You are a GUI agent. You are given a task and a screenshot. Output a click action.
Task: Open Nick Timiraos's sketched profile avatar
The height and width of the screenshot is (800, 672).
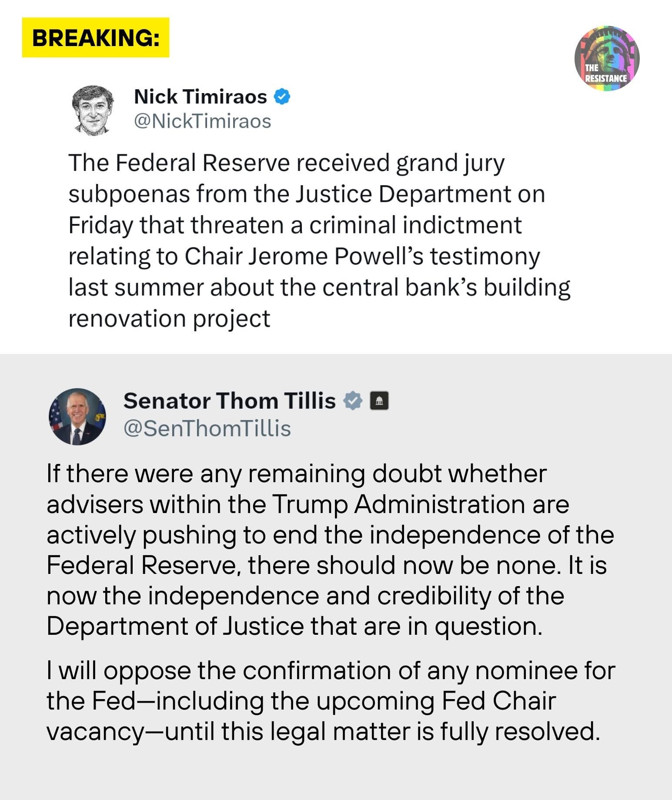coord(93,109)
